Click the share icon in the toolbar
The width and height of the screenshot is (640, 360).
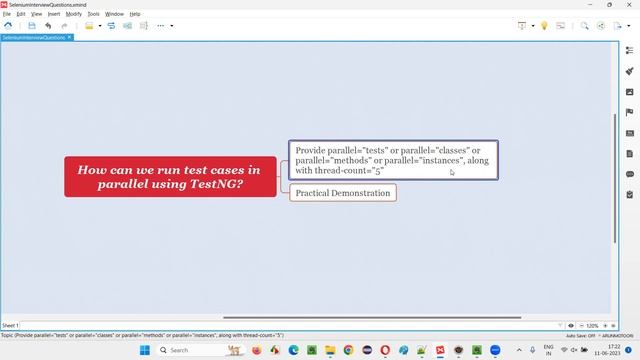point(601,26)
